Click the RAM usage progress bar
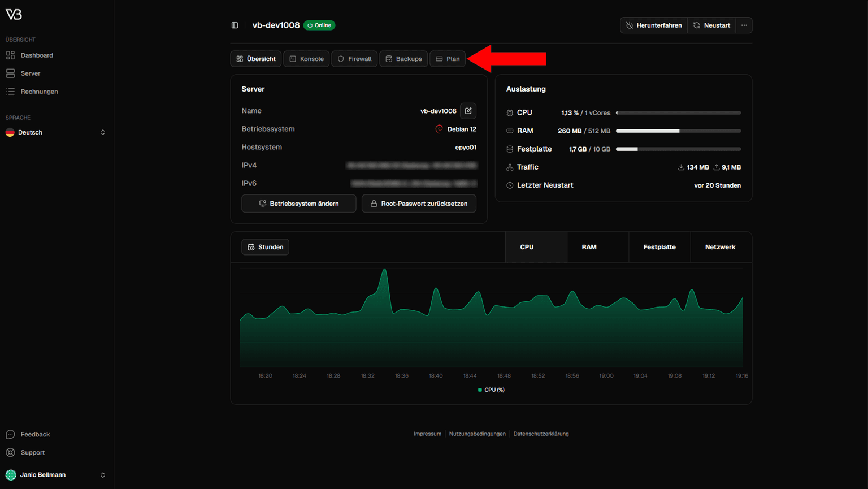Image resolution: width=868 pixels, height=489 pixels. tap(678, 131)
